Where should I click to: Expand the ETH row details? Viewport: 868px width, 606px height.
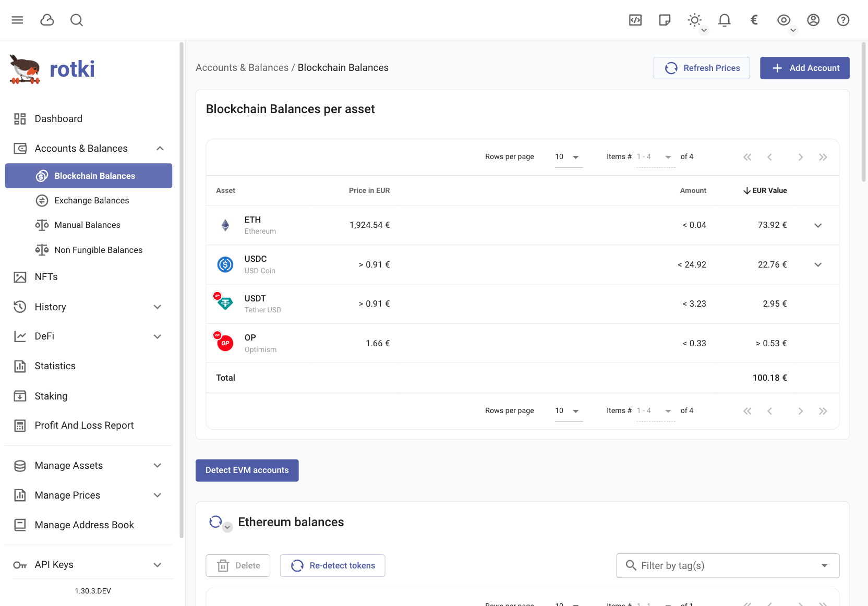(818, 225)
